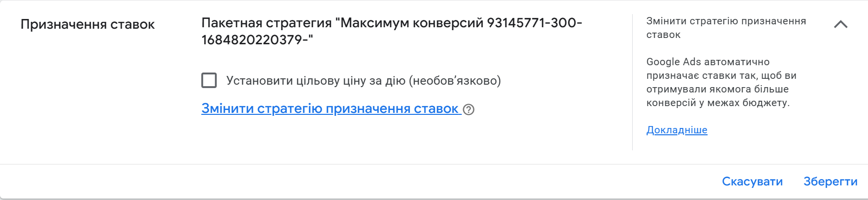
Task: Click the word 'ставок' under the help title
Action: [663, 35]
